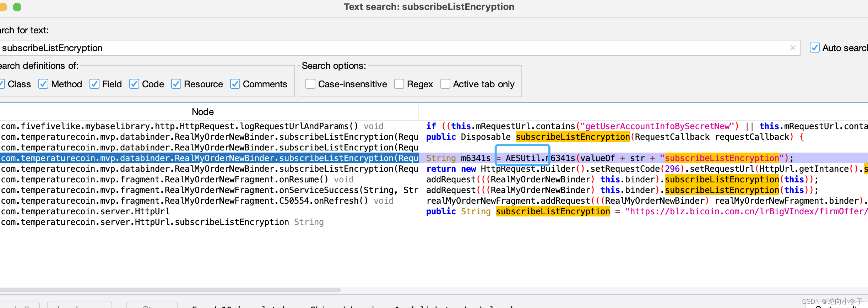Image resolution: width=868 pixels, height=308 pixels.
Task: Click the green maximize window button
Action: tap(17, 7)
